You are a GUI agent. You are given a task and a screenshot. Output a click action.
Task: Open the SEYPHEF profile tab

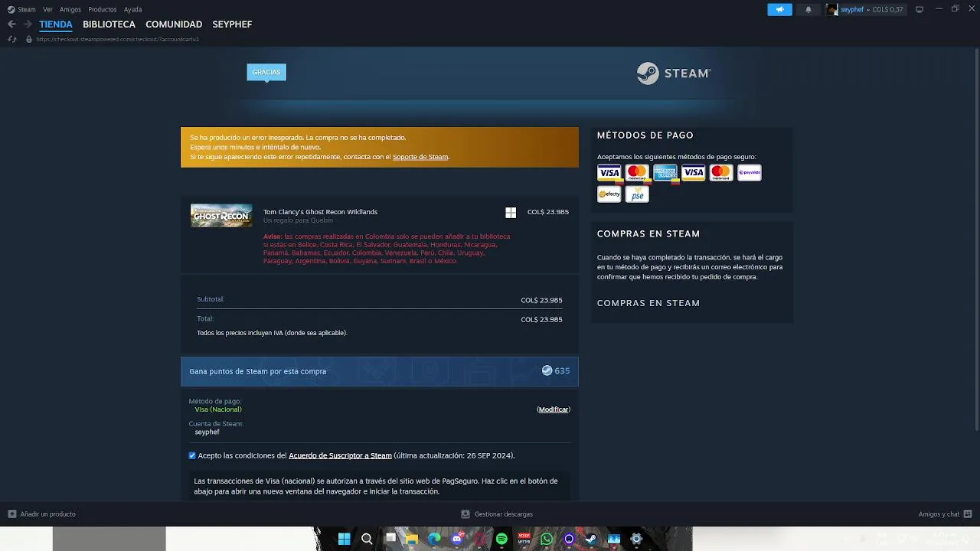pos(232,24)
